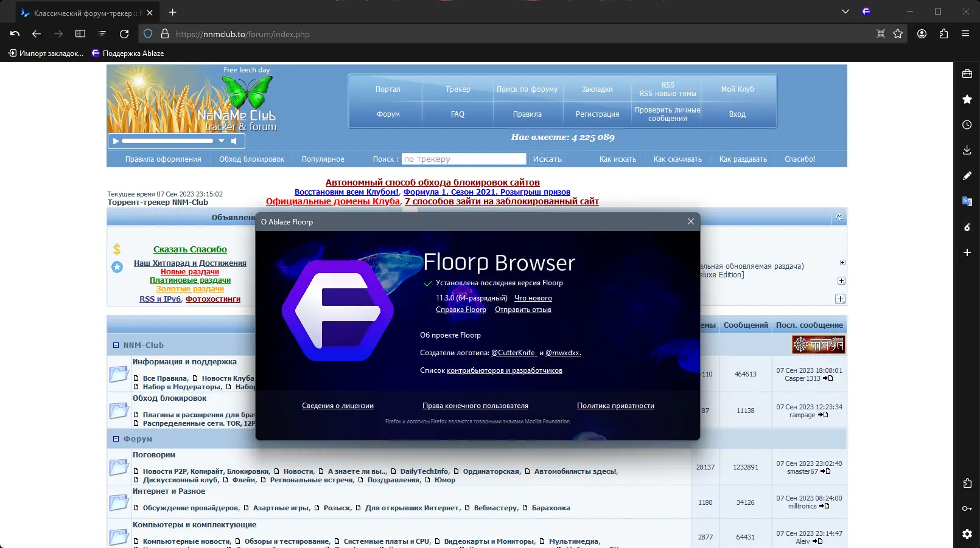980x548 pixels.
Task: Open the Что нового link in the dialog
Action: pyautogui.click(x=533, y=298)
